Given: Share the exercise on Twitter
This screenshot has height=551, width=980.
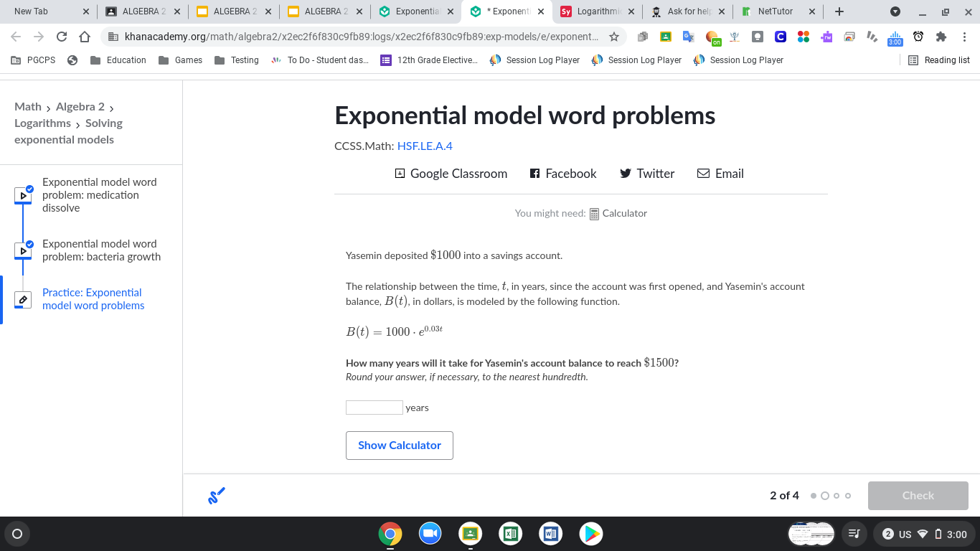Looking at the screenshot, I should click(646, 174).
